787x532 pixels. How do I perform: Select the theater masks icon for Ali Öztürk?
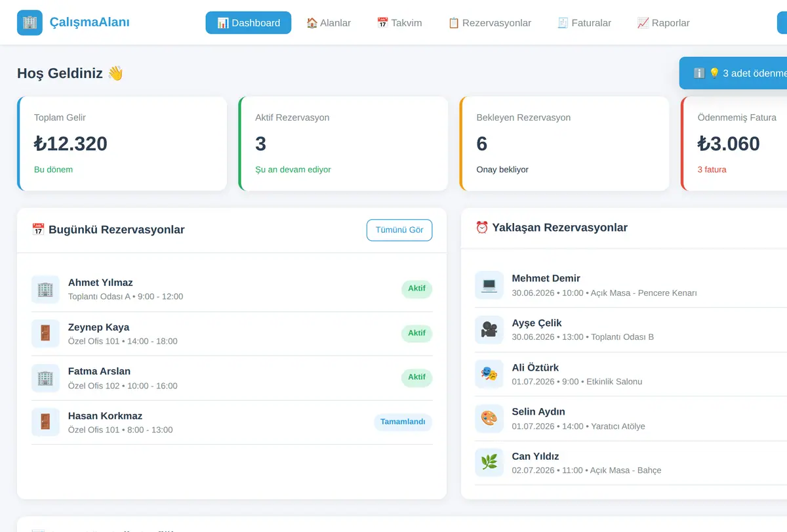point(489,374)
